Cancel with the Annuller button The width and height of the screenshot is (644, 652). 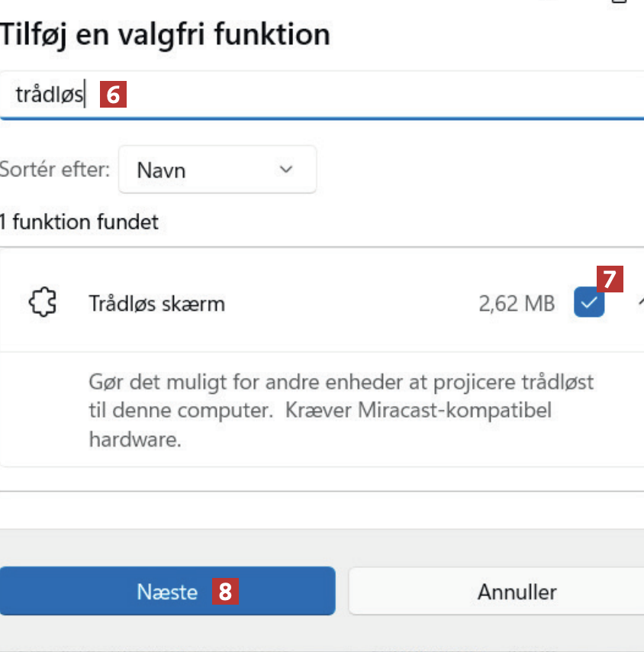point(517,592)
